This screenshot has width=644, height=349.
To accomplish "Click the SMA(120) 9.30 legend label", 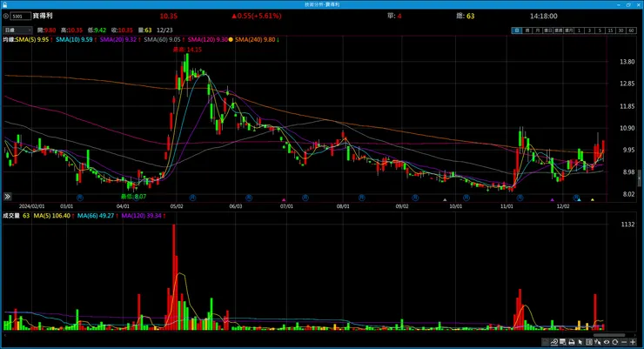I will (208, 39).
